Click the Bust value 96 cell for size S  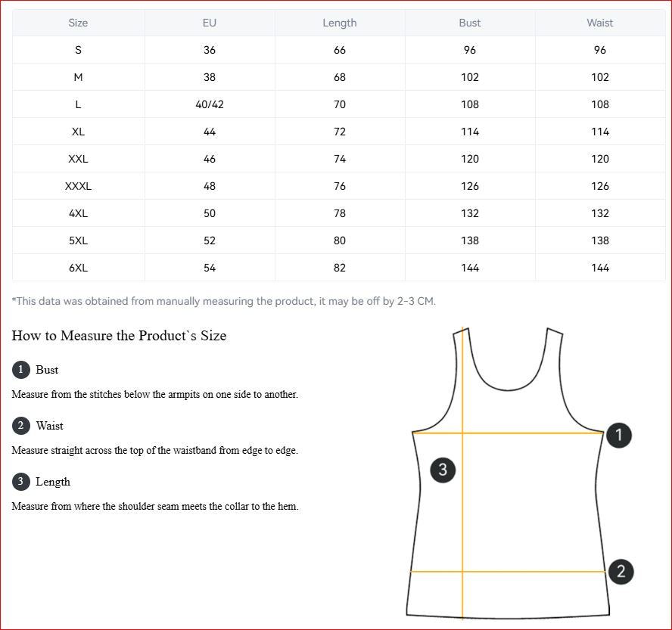coord(470,50)
